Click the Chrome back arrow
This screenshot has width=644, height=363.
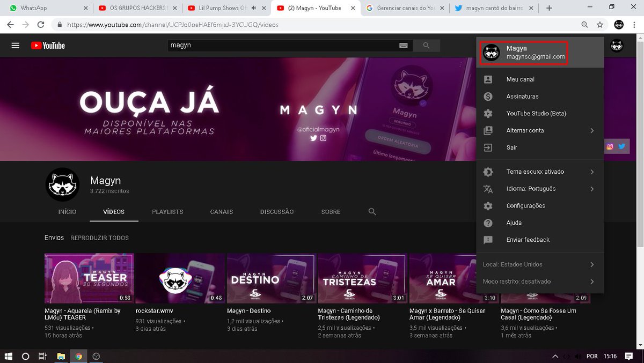11,25
